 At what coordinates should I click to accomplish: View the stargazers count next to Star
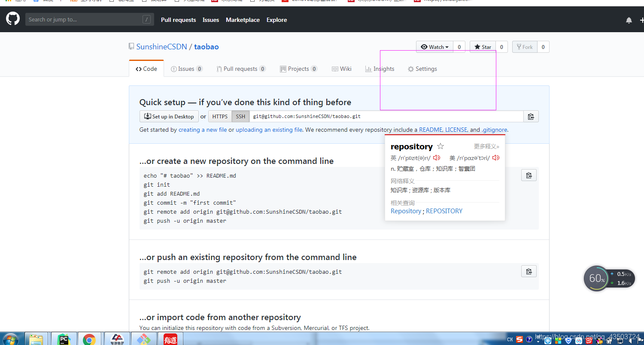click(x=501, y=47)
